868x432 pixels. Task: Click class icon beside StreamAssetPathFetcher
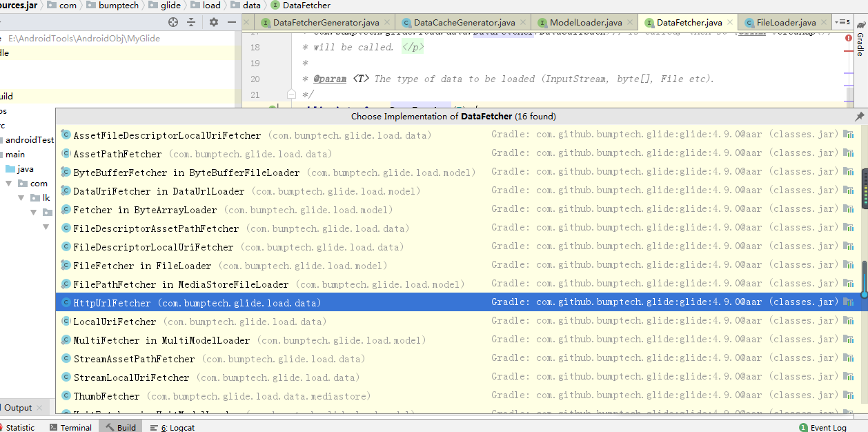(x=66, y=359)
